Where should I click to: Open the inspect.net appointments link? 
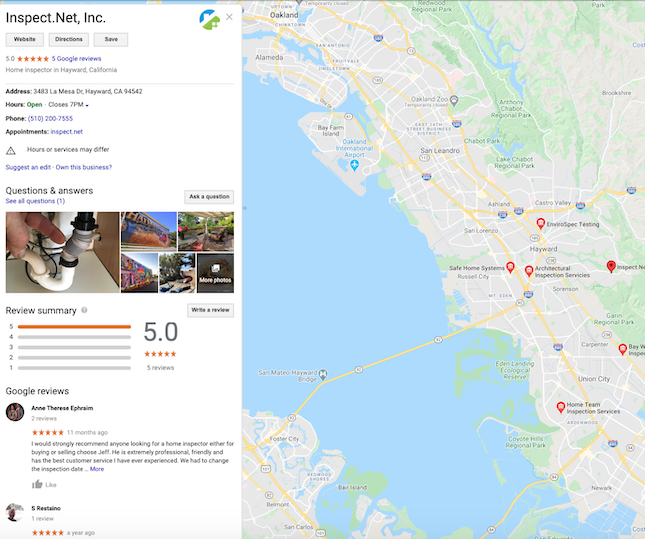point(67,132)
